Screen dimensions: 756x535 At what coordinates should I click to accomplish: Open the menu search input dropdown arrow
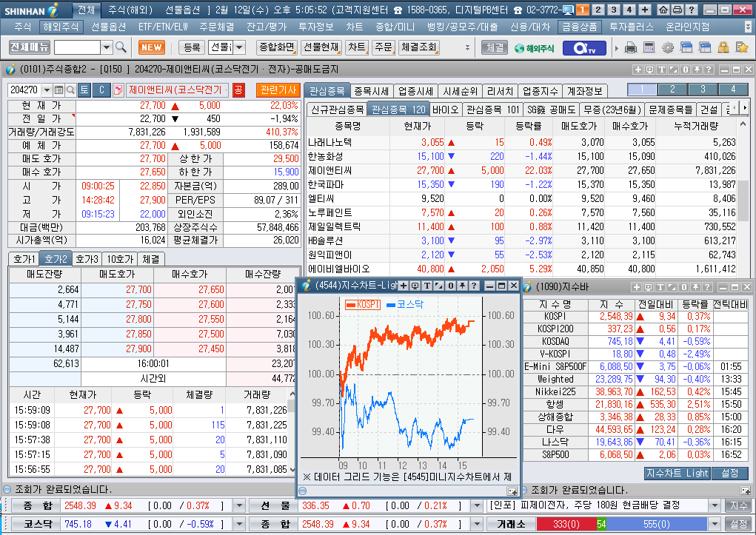point(107,47)
